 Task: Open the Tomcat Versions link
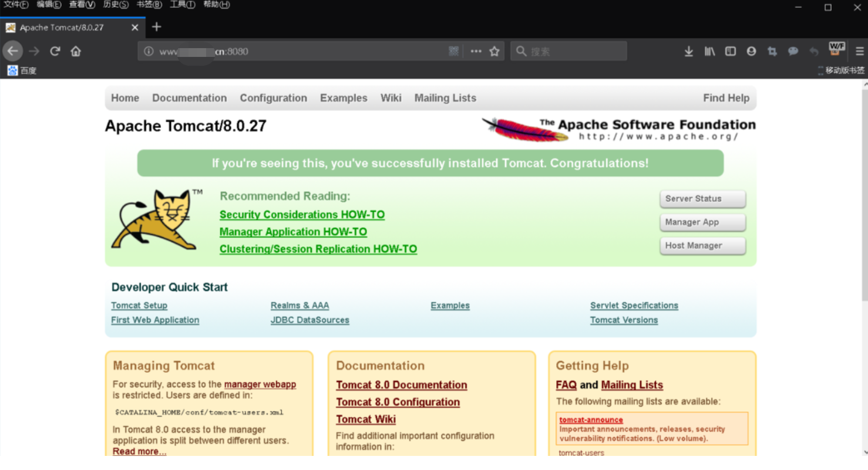[624, 320]
